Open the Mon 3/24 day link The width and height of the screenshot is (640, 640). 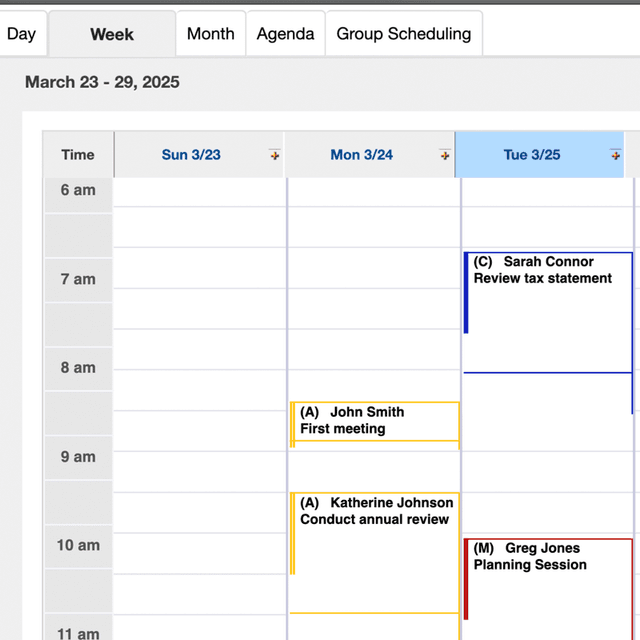click(x=361, y=155)
